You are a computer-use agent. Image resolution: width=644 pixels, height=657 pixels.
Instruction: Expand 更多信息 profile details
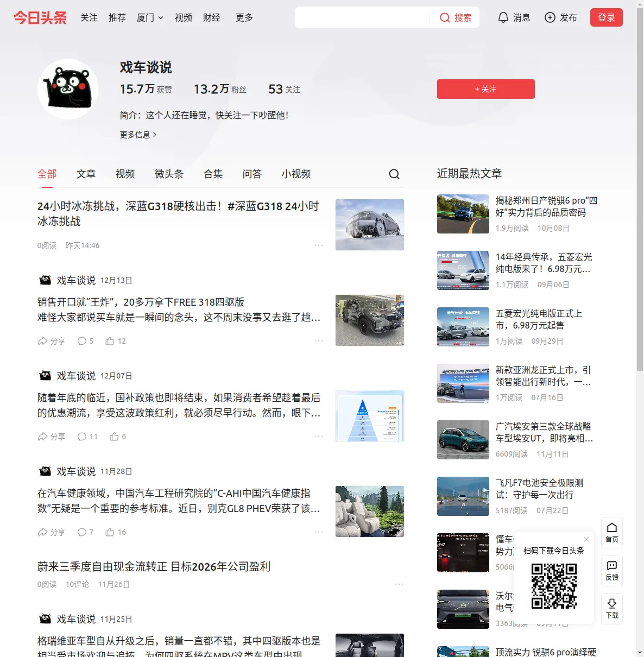coord(138,135)
